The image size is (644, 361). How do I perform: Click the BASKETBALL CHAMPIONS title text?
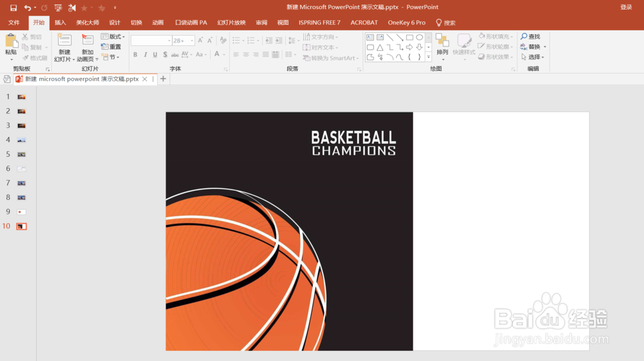tap(354, 143)
